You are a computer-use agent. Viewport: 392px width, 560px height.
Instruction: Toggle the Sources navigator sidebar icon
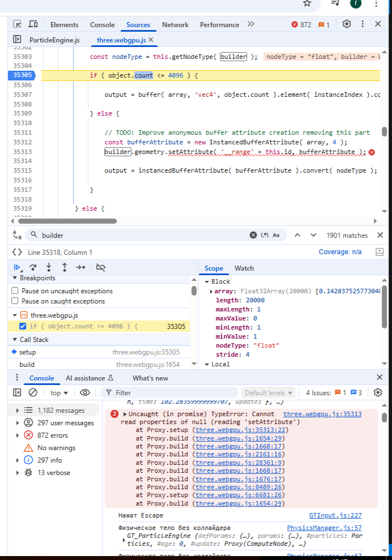tap(17, 39)
